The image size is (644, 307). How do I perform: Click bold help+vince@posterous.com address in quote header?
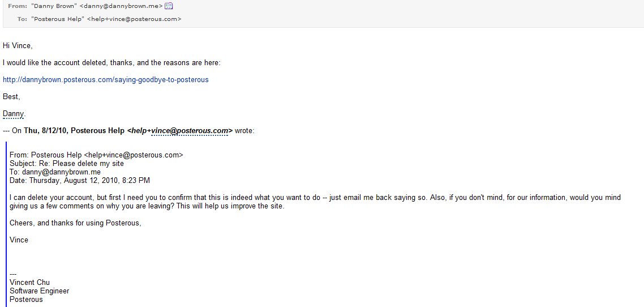[180, 131]
